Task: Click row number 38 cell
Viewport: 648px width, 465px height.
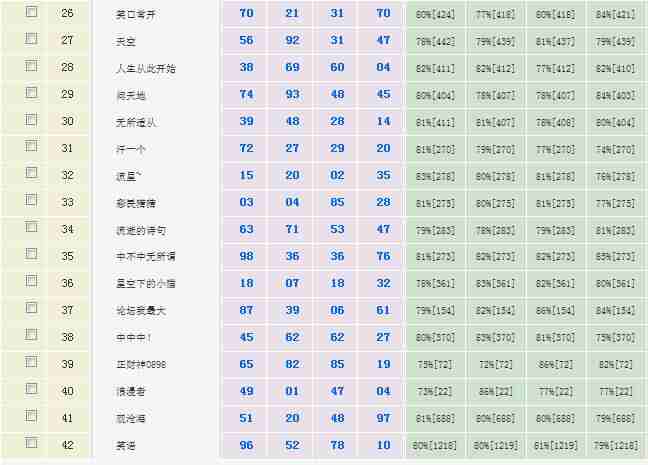Action: [68, 337]
